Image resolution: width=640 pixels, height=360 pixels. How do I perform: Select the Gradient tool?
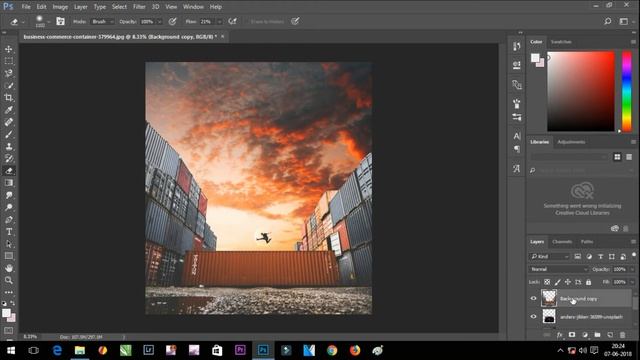[x=9, y=183]
